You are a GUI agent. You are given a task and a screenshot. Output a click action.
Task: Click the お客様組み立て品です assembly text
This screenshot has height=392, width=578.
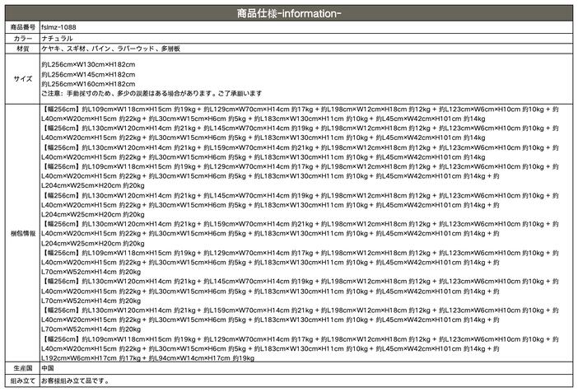[x=75, y=381]
